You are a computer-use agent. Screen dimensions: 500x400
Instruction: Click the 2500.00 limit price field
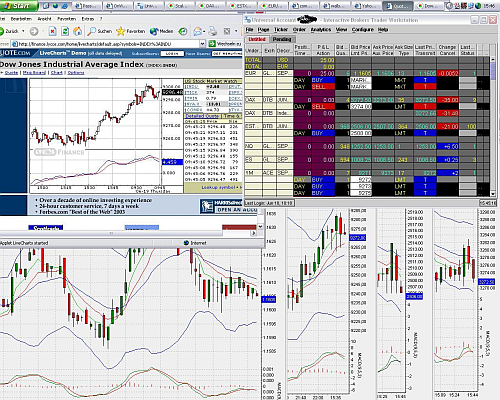tap(361, 133)
